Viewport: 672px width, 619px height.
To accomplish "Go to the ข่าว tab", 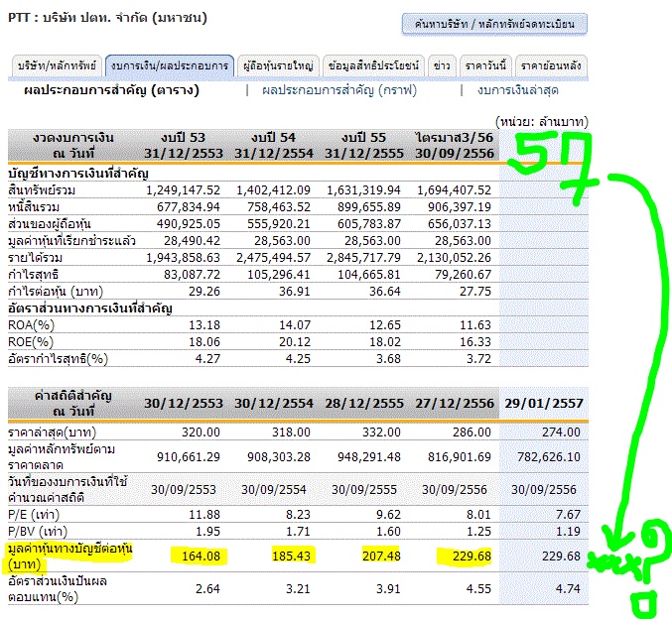I will pyautogui.click(x=442, y=66).
